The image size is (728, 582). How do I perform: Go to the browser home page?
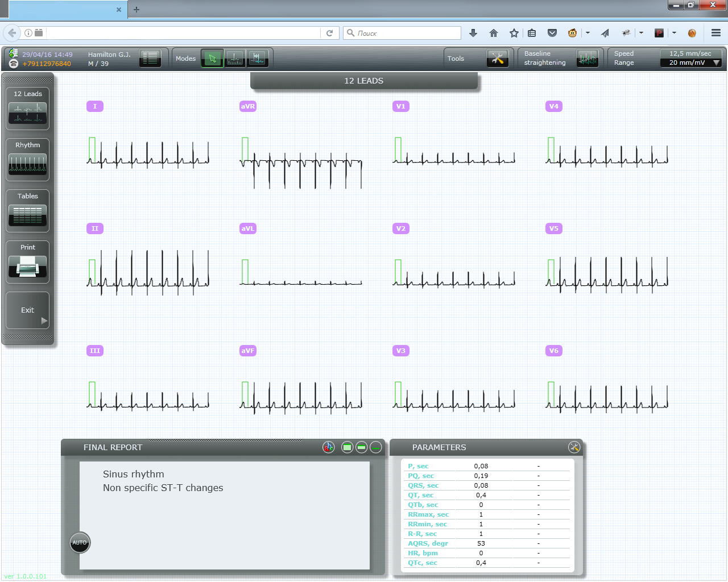click(x=494, y=33)
